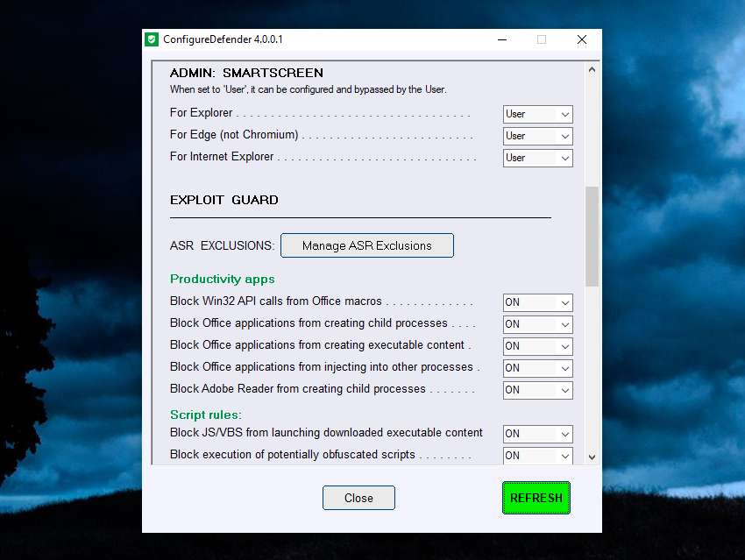Click the ConfigureDefender shield icon in title bar
745x560 pixels.
pyautogui.click(x=152, y=39)
